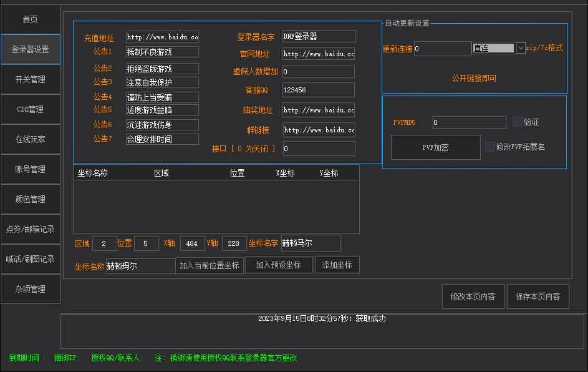勾选PVFMD5右侧的验证复选框
This screenshot has height=372, width=588.
click(516, 122)
